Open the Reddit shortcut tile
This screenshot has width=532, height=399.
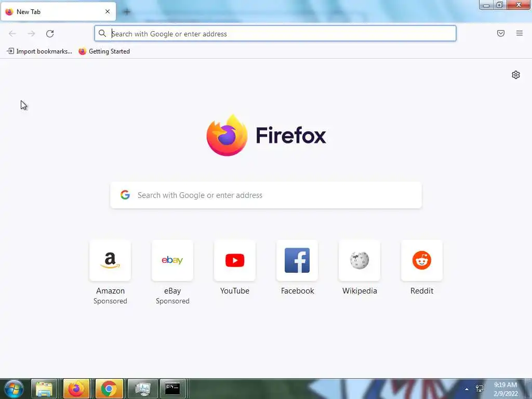422,261
